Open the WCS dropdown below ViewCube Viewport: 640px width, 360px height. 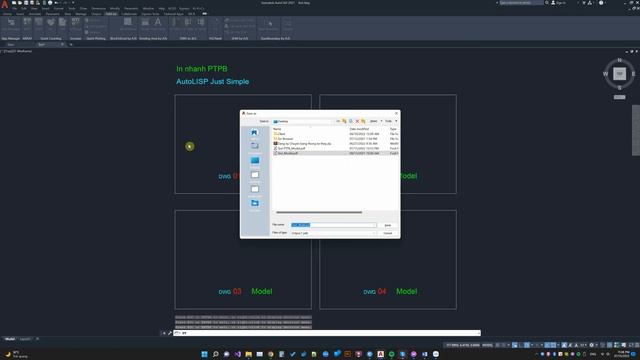620,97
